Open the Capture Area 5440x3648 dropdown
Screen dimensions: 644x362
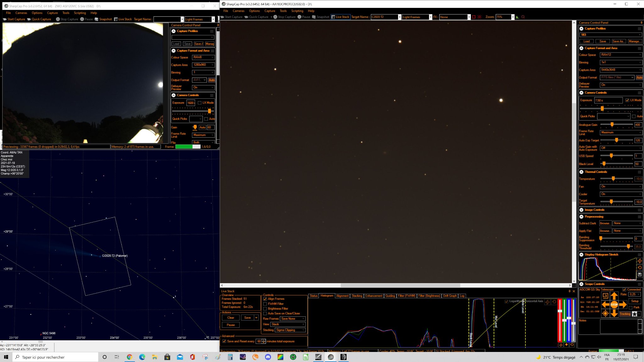pos(621,70)
